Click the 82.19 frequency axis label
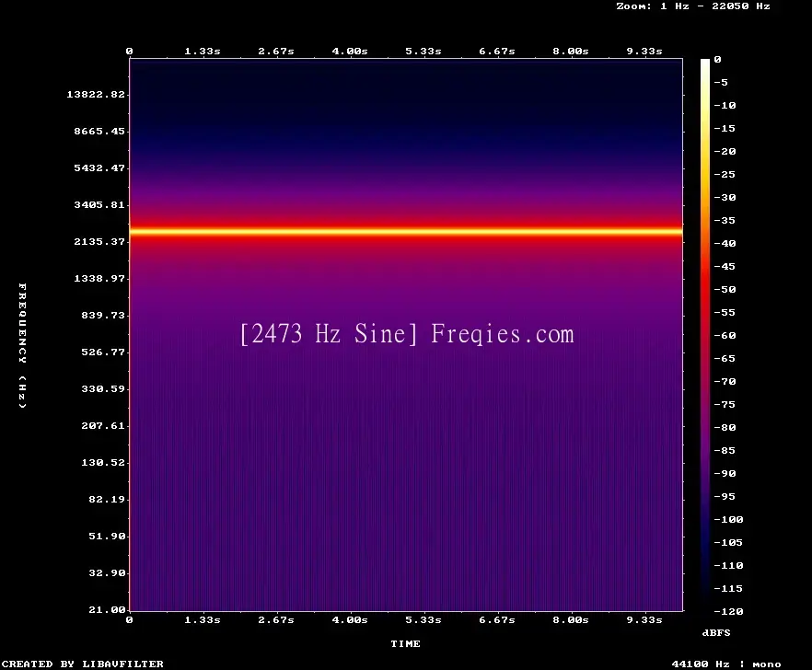This screenshot has height=670, width=812. point(107,499)
